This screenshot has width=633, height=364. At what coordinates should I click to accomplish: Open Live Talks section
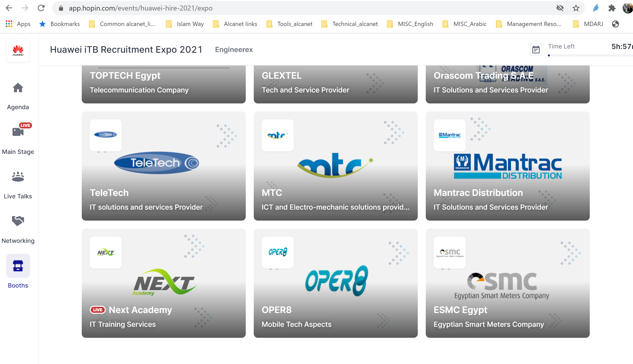[18, 177]
